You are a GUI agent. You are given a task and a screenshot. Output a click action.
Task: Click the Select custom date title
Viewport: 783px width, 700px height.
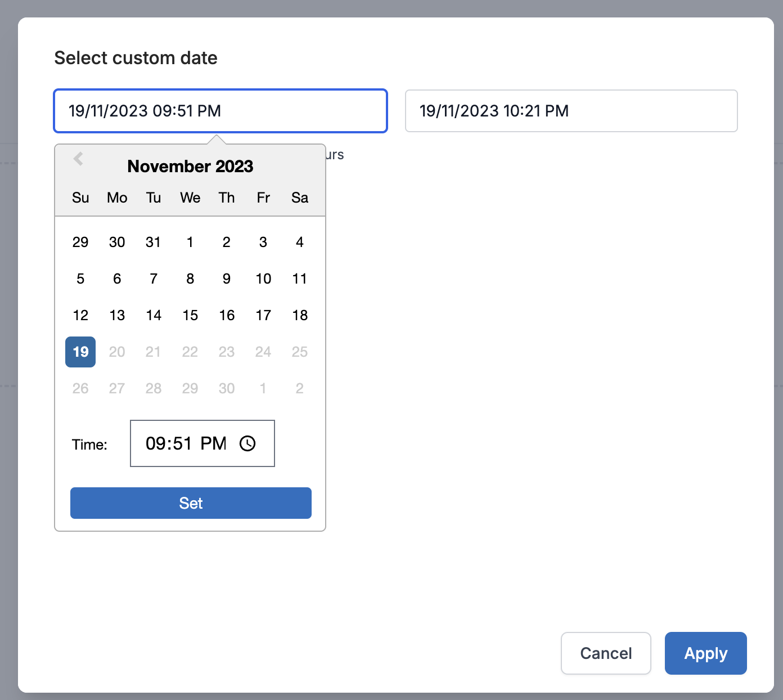pos(136,58)
